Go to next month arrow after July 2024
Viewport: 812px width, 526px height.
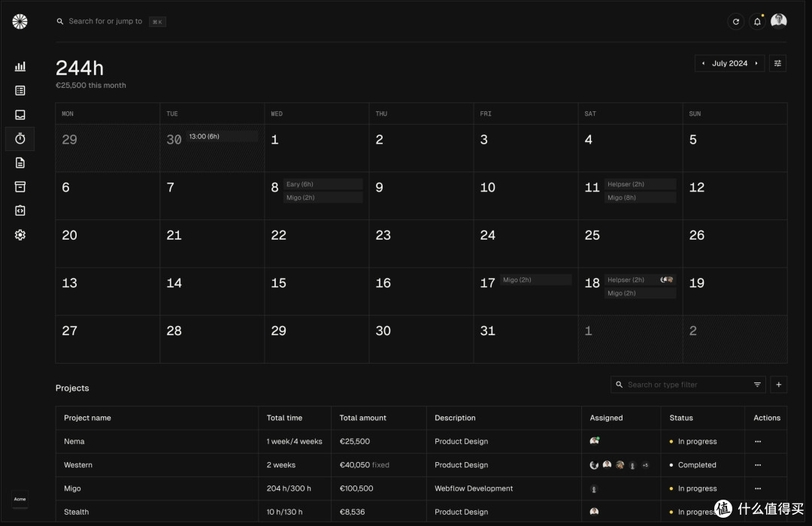tap(756, 64)
